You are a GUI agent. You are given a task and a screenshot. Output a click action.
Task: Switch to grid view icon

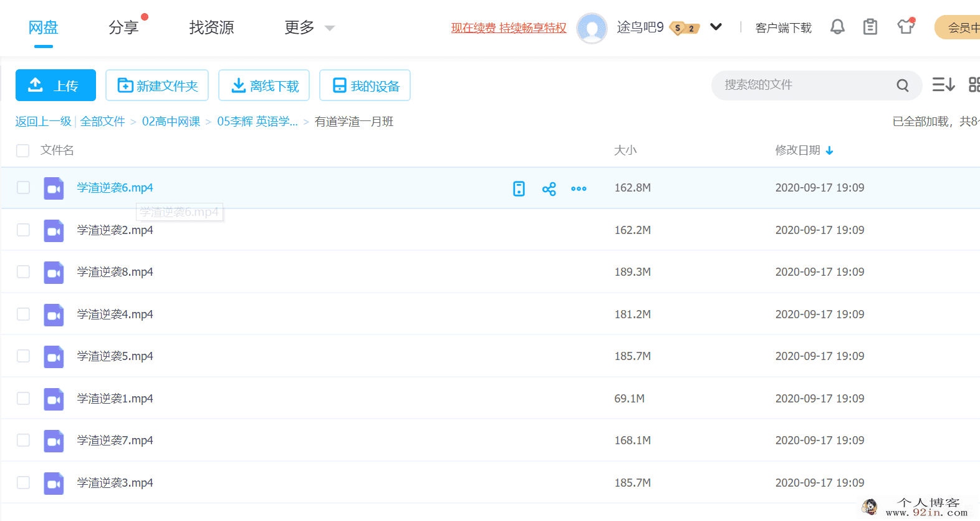click(x=974, y=84)
